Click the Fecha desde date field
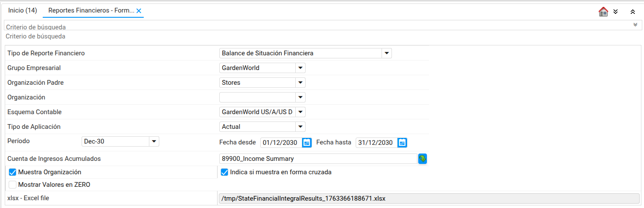The height and width of the screenshot is (208, 644). tap(281, 142)
